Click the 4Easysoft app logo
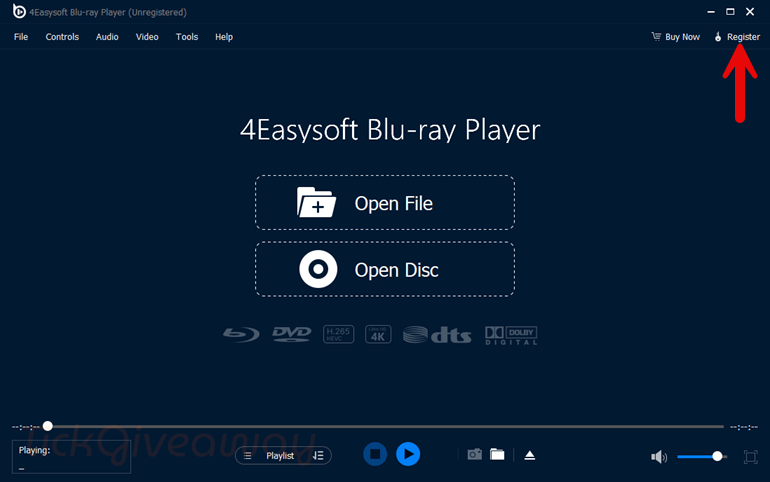The width and height of the screenshot is (770, 482). tap(19, 11)
